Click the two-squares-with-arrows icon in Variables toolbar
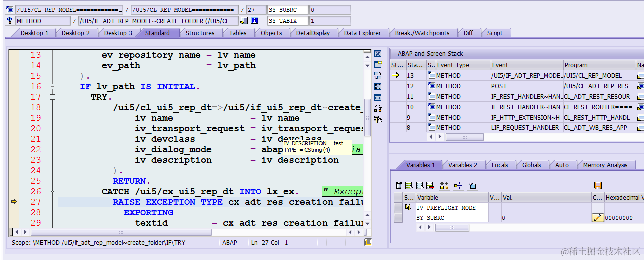The width and height of the screenshot is (644, 260). [444, 185]
